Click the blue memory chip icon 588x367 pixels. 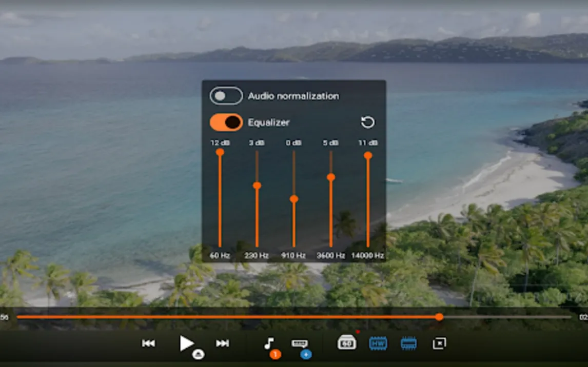(x=408, y=343)
